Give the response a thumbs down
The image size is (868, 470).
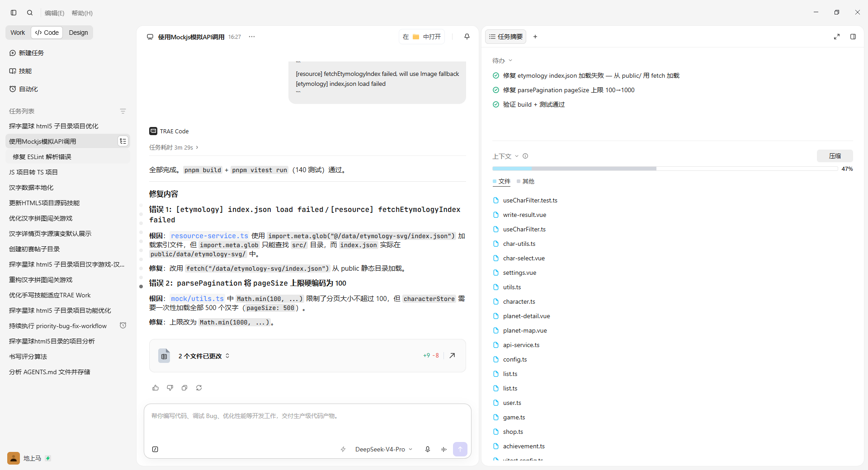170,388
